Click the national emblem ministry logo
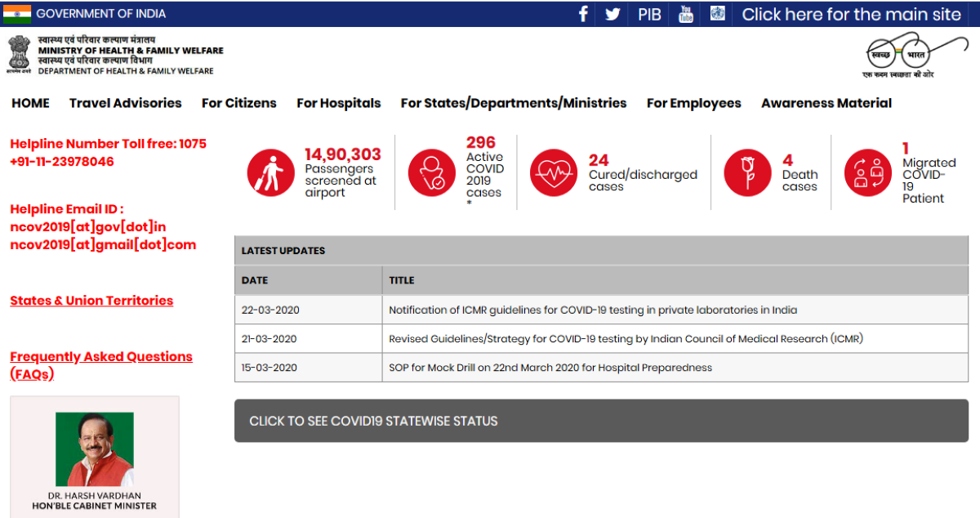Screen dimensions: 980x518 click(x=20, y=55)
